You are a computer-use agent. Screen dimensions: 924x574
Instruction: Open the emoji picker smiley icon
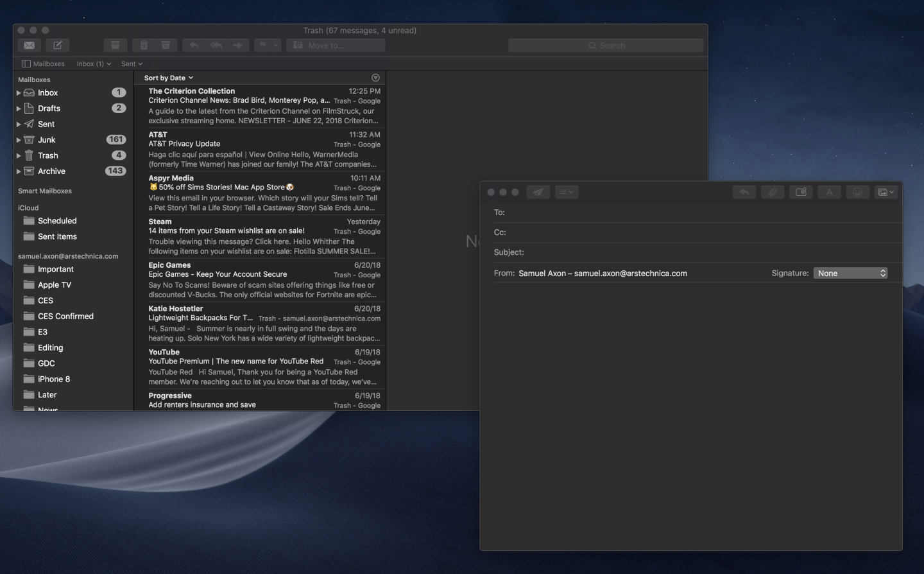857,192
